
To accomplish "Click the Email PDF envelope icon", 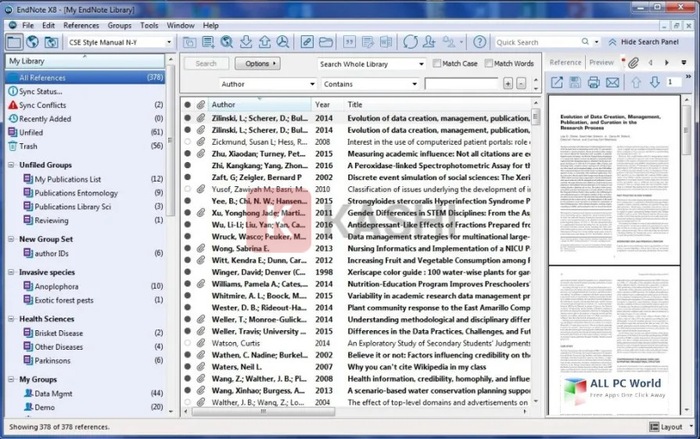I will click(612, 82).
